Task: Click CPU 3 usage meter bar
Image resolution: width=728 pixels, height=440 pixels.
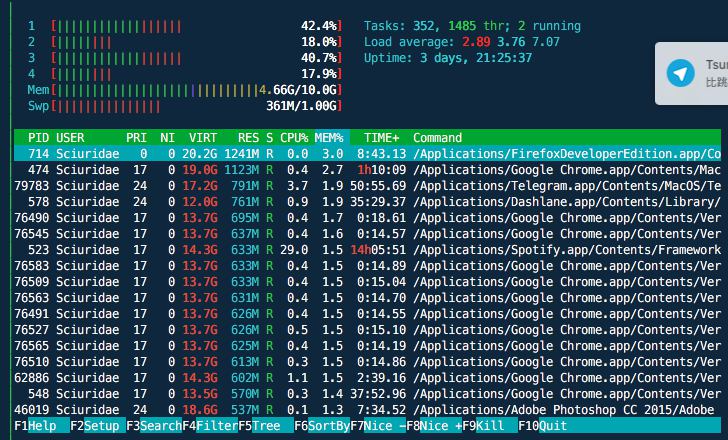Action: [197, 58]
